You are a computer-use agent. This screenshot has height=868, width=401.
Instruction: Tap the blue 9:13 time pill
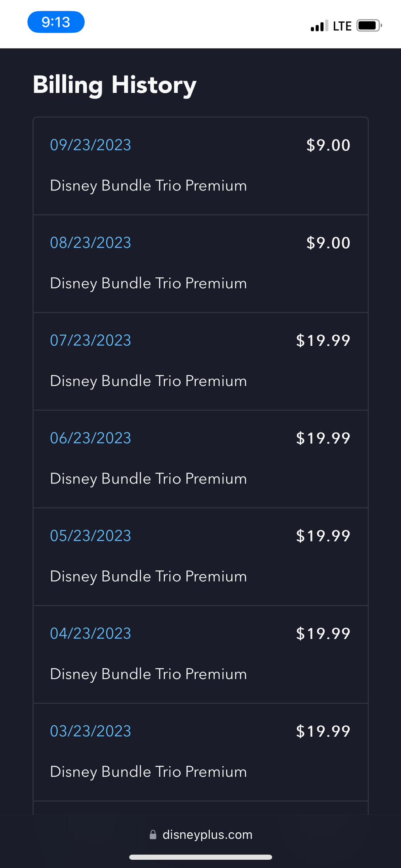point(56,22)
